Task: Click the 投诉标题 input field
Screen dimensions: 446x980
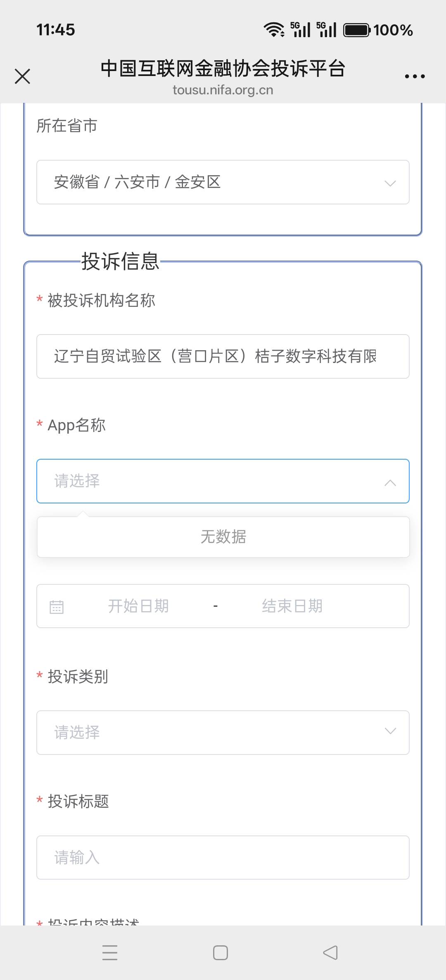Action: [x=223, y=857]
